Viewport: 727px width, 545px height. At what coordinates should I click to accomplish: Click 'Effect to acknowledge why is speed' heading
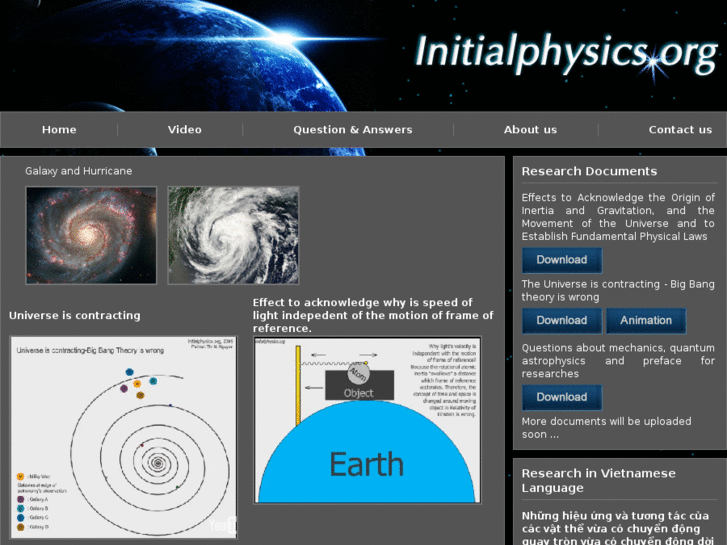tap(373, 315)
